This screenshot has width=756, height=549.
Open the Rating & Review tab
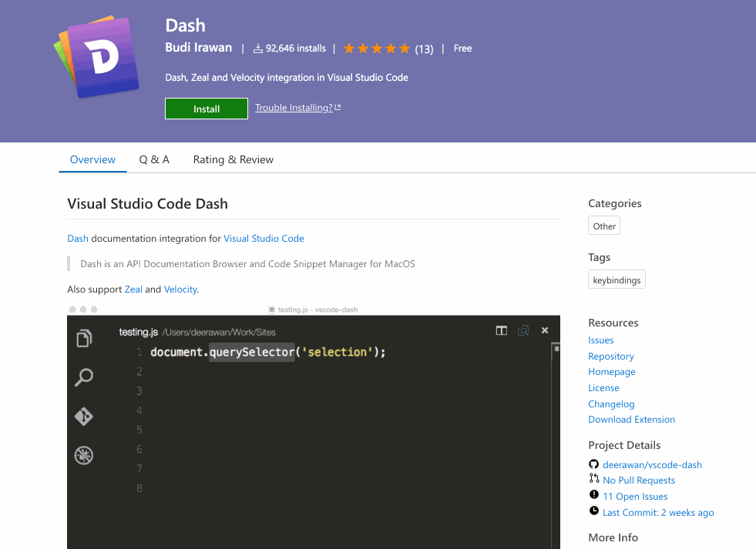pyautogui.click(x=234, y=159)
